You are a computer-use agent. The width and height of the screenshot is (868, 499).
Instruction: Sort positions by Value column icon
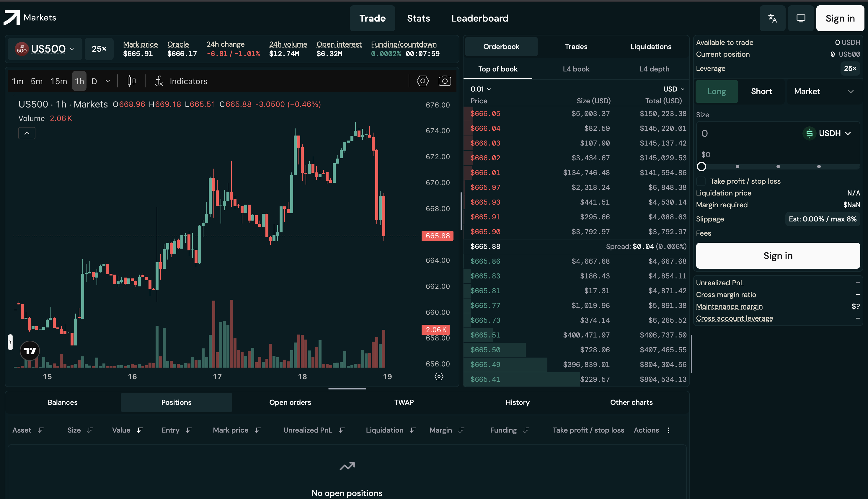pos(140,430)
